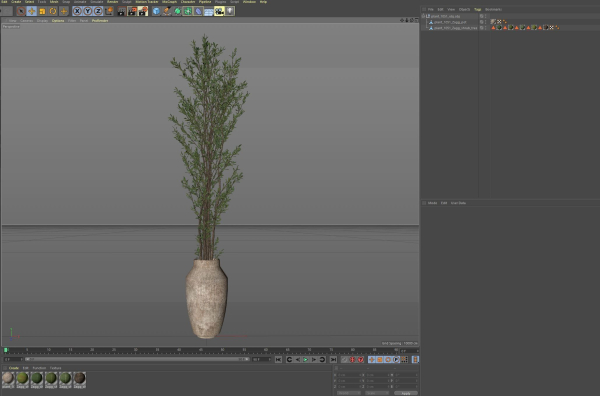Select the pot's material tag
Image resolution: width=600 pixels, height=396 pixels.
[493, 22]
